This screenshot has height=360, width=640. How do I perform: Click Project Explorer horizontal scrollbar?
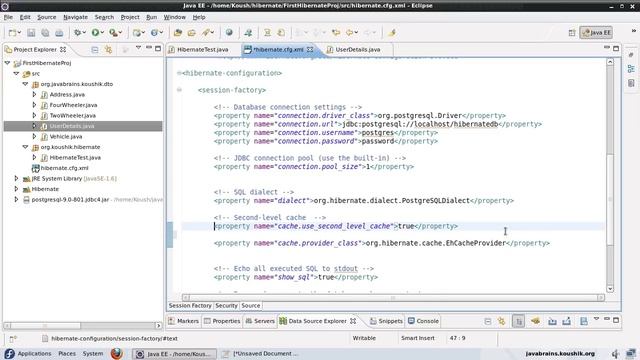click(x=83, y=325)
